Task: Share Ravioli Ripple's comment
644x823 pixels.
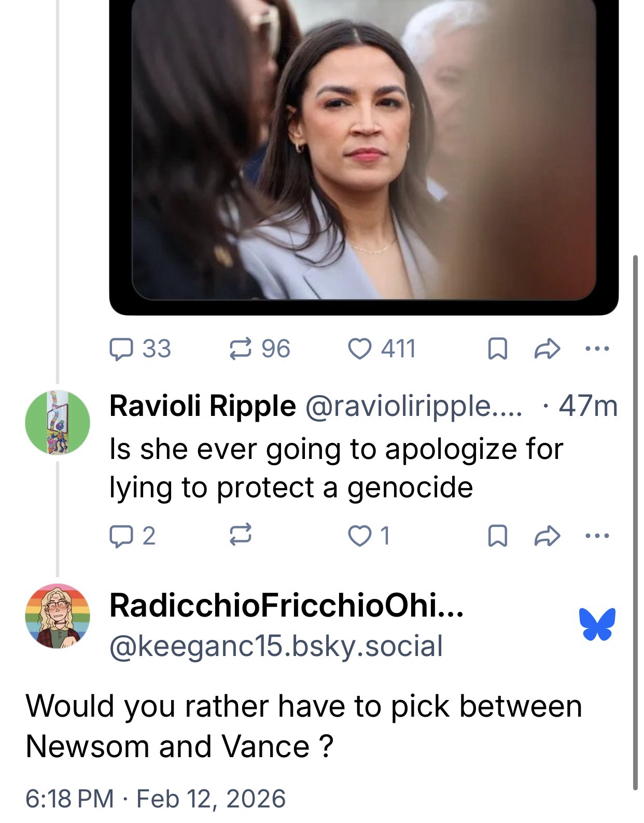Action: click(547, 536)
